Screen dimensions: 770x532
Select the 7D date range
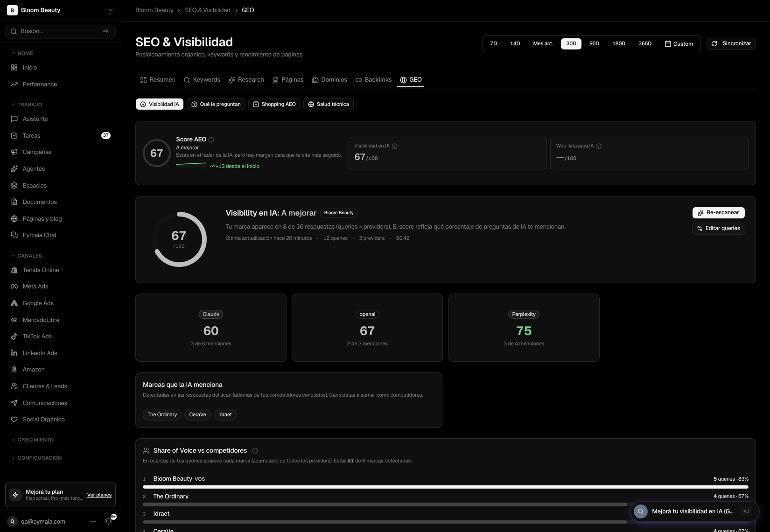pos(494,44)
